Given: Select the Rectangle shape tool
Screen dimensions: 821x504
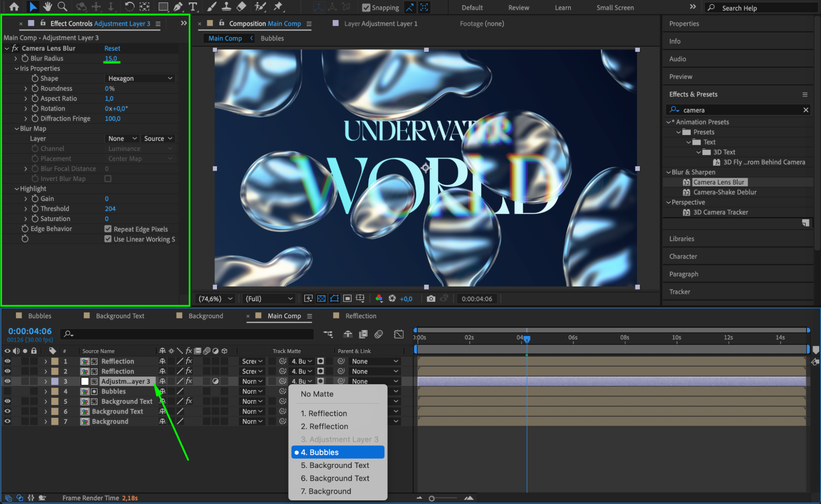Looking at the screenshot, I should coord(163,7).
